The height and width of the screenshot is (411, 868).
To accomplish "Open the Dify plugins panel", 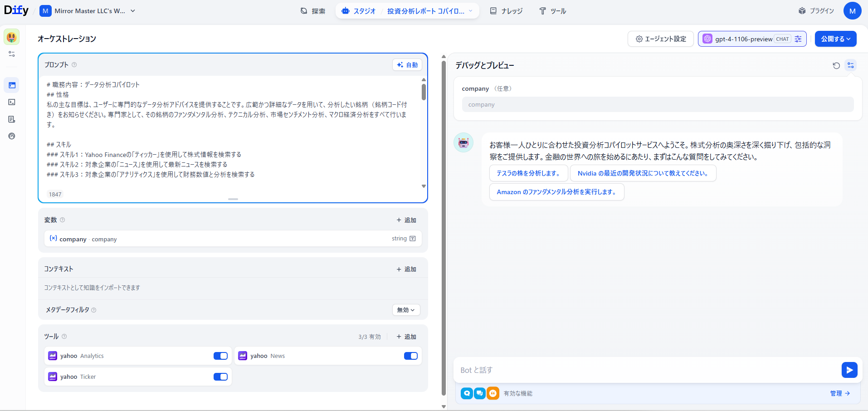I will pyautogui.click(x=816, y=10).
